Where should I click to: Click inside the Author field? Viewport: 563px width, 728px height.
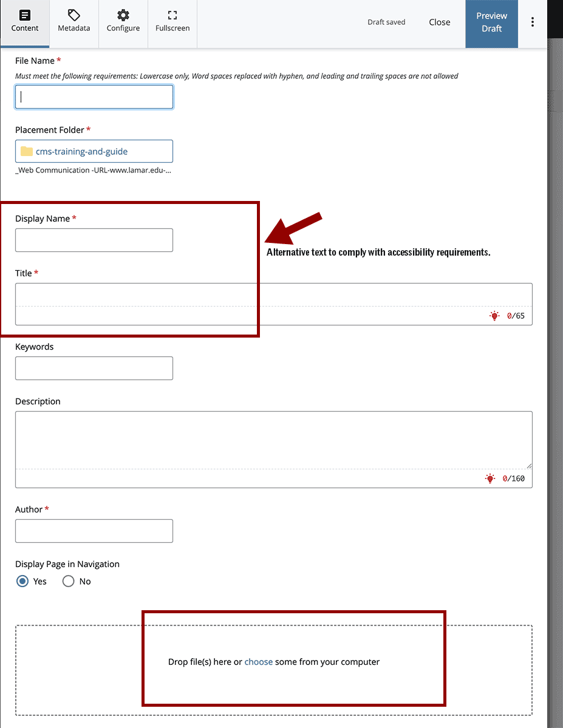(94, 531)
